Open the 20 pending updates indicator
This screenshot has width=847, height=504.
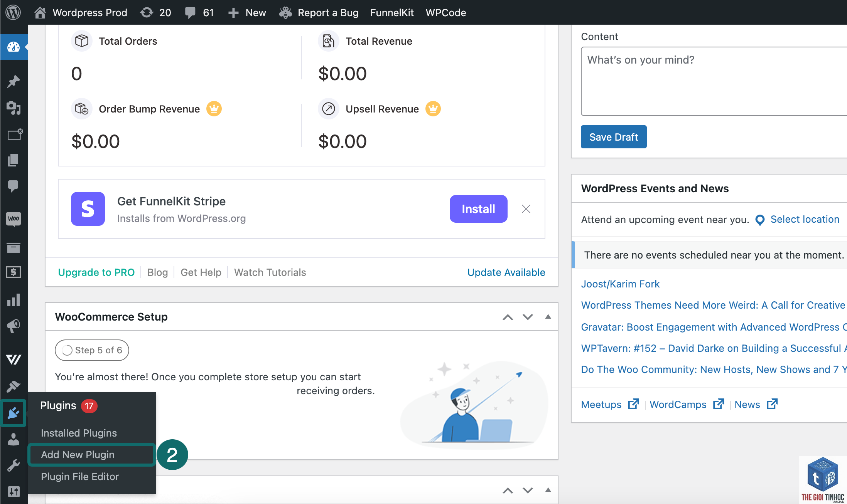click(156, 12)
